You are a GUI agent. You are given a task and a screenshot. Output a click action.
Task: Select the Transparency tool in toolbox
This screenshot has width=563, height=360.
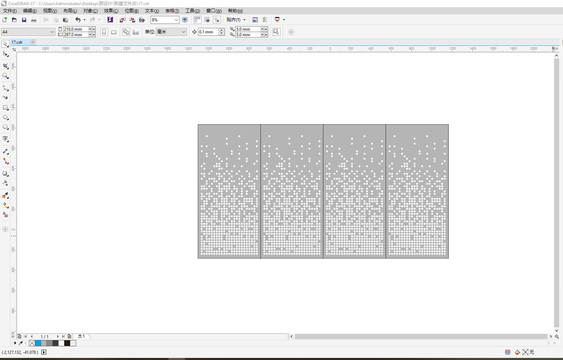5,183
